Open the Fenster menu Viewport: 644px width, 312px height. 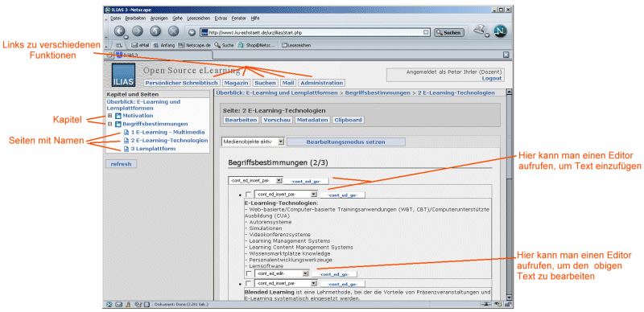click(239, 18)
